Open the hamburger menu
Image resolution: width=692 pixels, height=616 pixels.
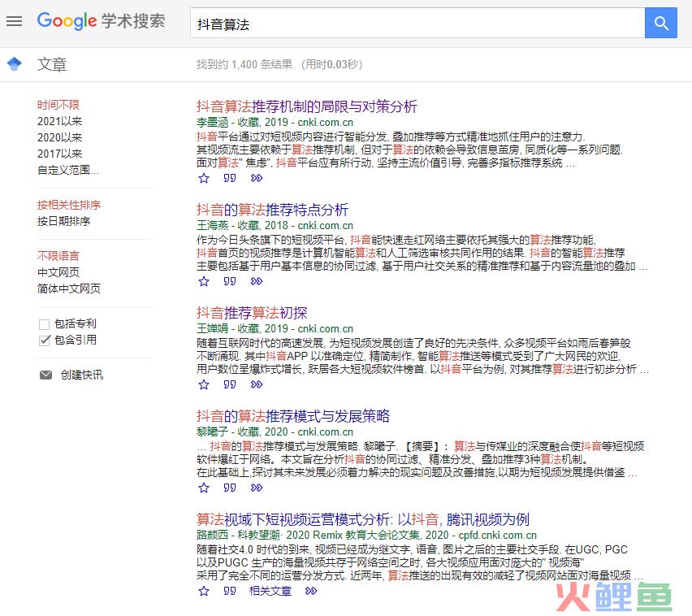14,21
